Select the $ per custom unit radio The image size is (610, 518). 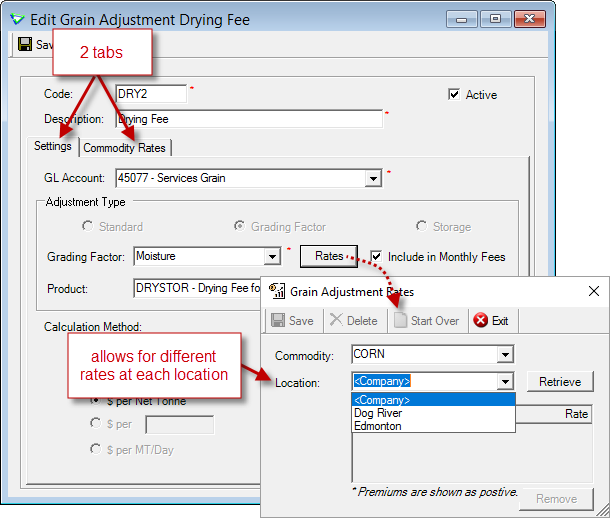(x=96, y=423)
